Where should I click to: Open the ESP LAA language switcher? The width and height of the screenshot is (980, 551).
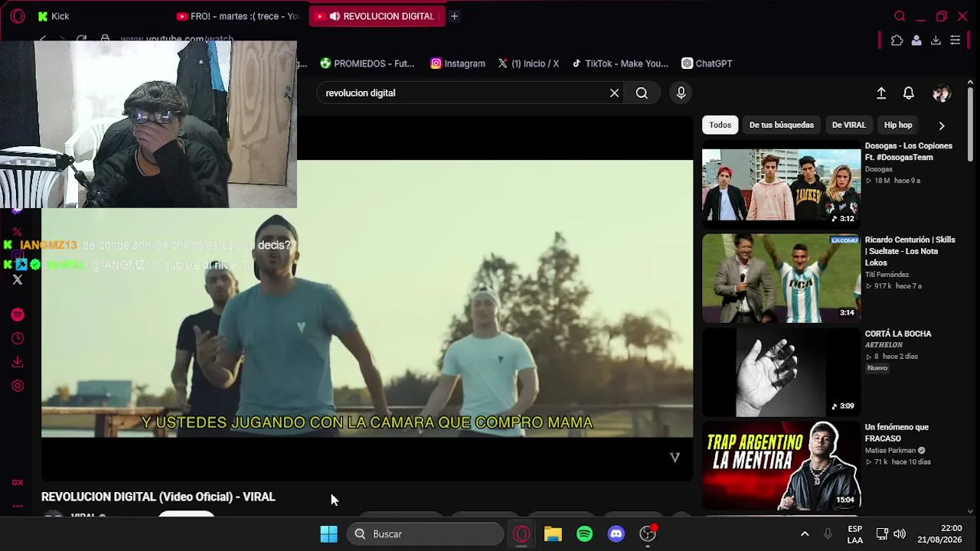pos(855,534)
